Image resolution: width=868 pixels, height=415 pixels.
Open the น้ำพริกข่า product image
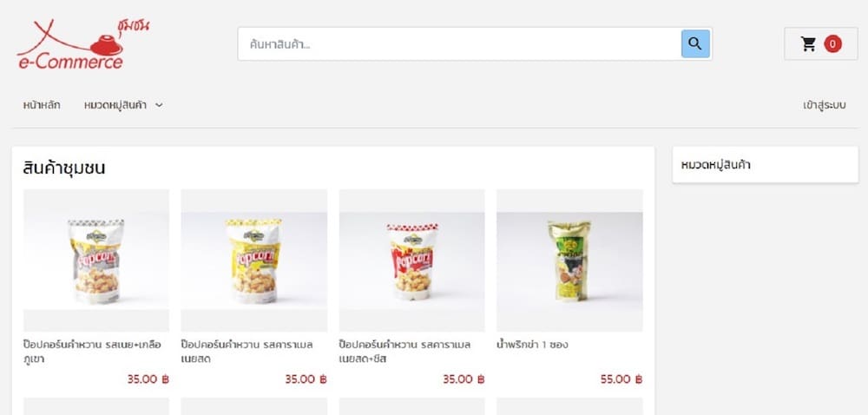tap(569, 260)
